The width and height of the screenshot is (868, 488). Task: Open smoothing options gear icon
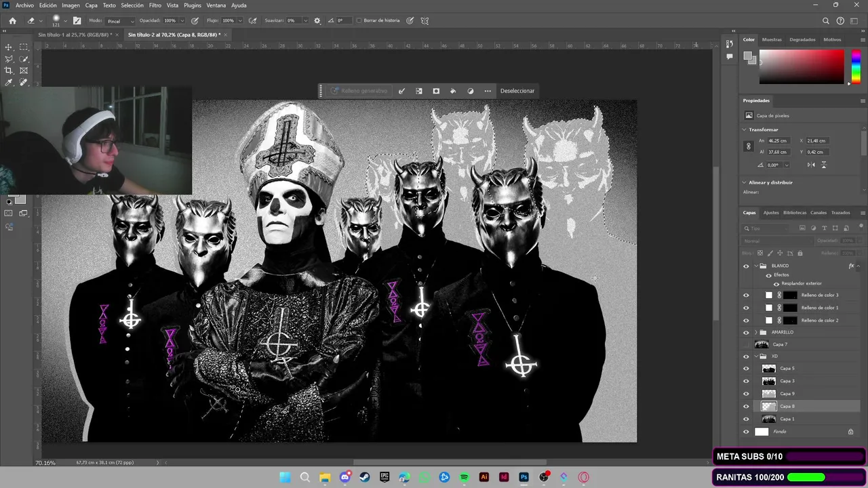317,20
